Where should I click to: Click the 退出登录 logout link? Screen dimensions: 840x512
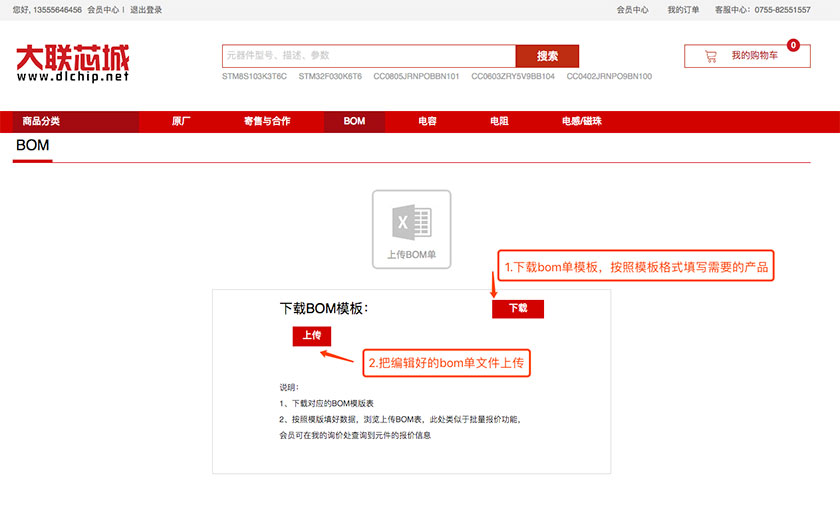(x=146, y=10)
